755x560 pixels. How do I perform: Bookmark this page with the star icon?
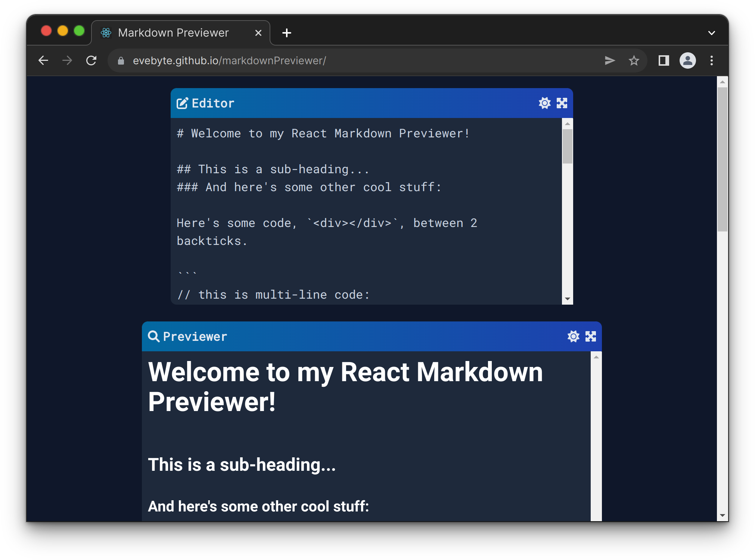634,60
